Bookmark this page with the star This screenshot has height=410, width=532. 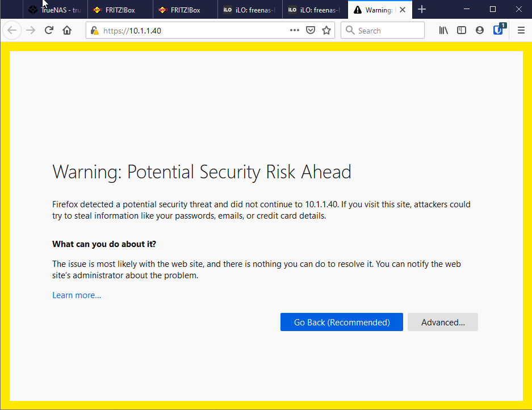[326, 31]
